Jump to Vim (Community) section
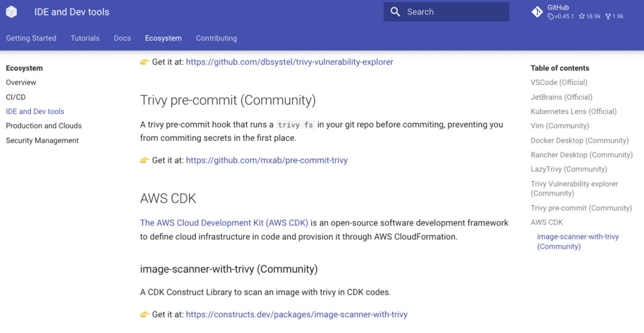Viewport: 644px width, 333px height. point(560,126)
